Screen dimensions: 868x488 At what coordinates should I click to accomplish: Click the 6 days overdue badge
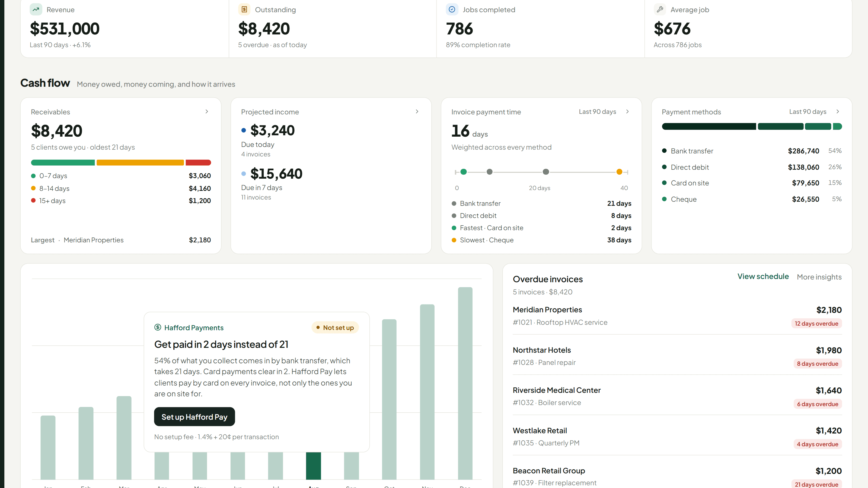pyautogui.click(x=818, y=404)
